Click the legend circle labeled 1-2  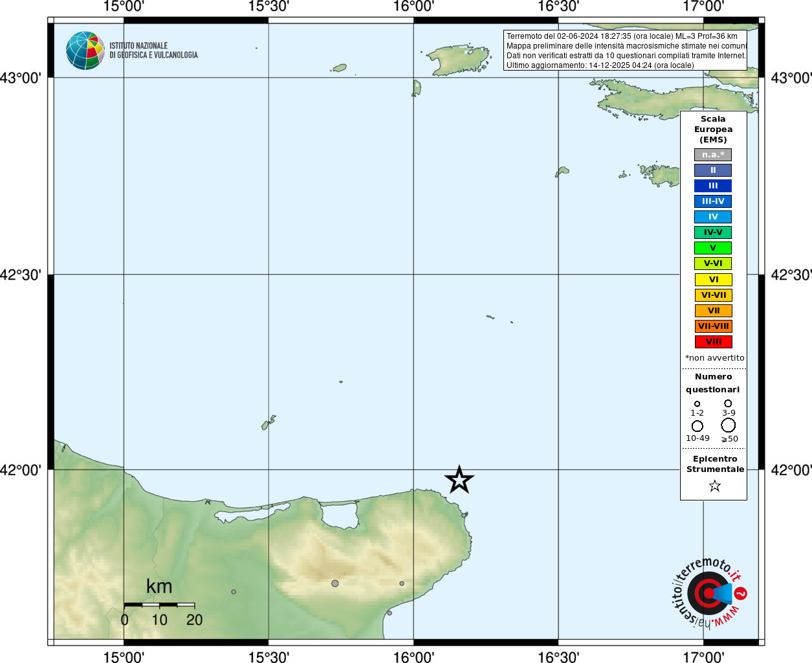pos(697,404)
